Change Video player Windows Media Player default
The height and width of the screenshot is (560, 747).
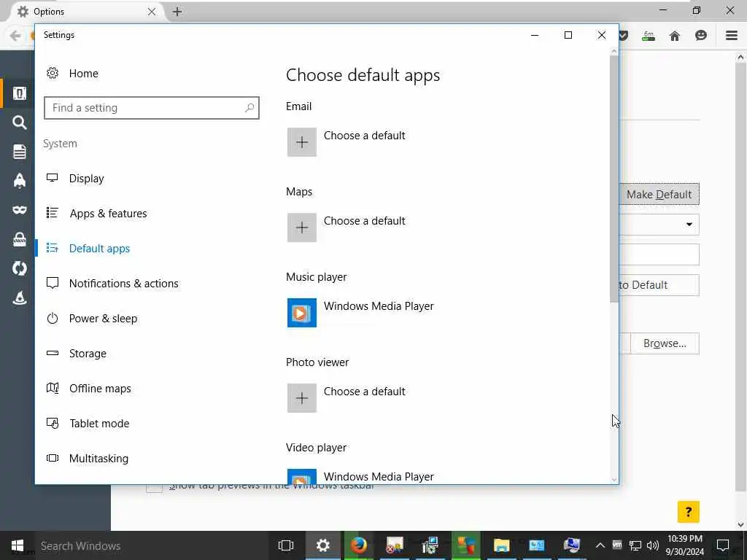click(360, 477)
